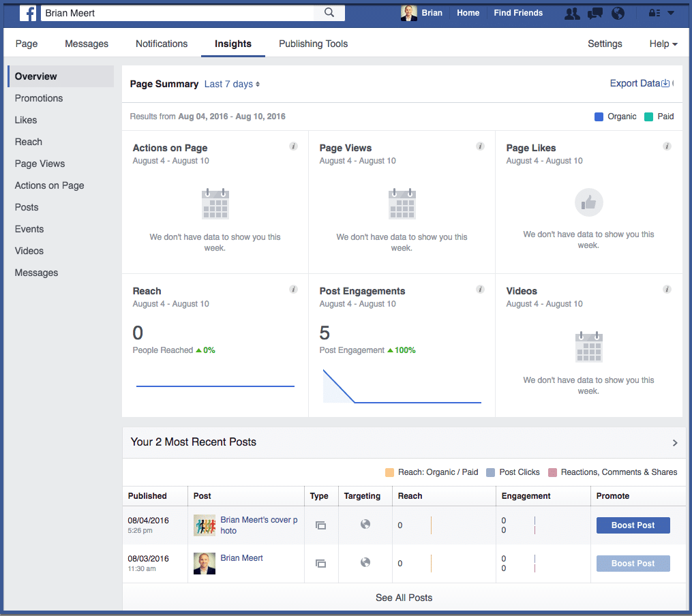Click See All Posts

pos(404,598)
